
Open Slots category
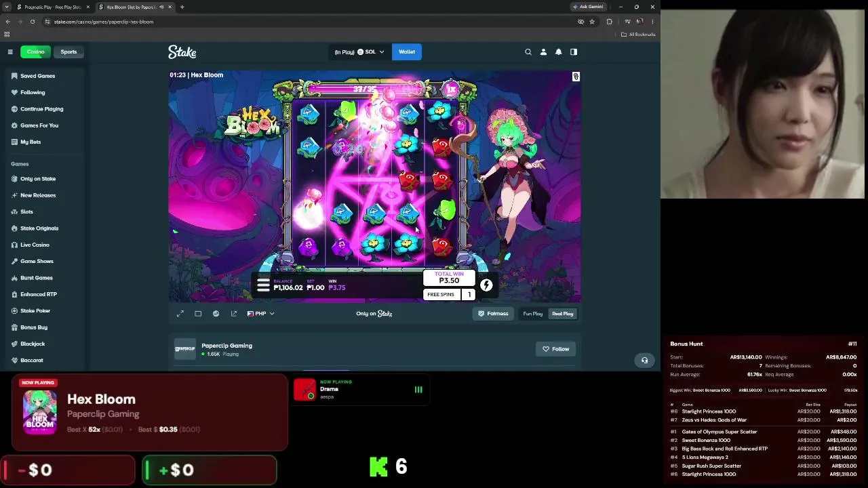click(26, 212)
